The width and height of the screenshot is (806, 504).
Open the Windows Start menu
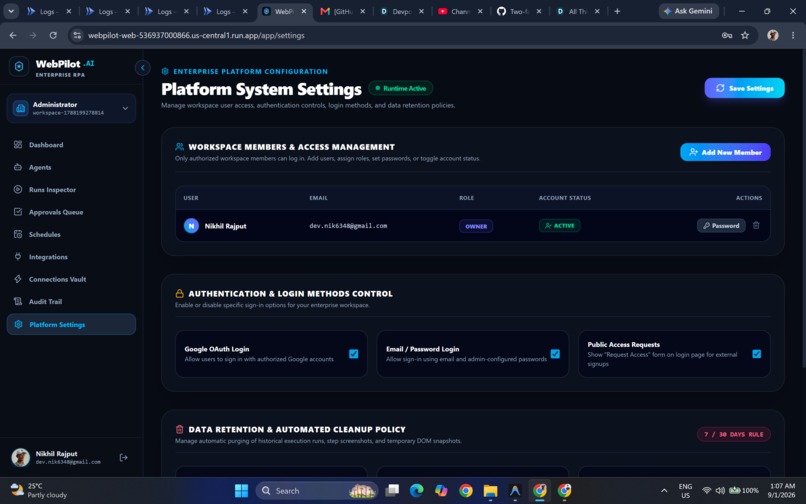[x=241, y=491]
